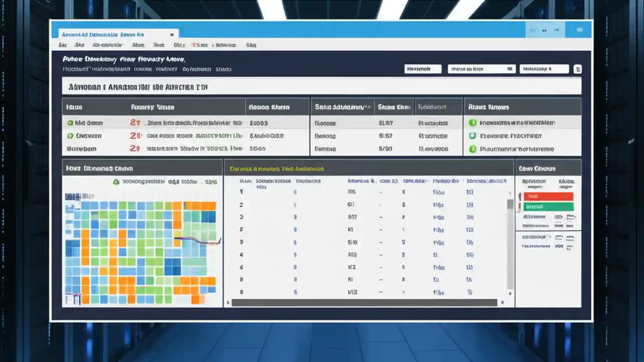Enable the indicator toggle next to the red bar
644x362 pixels.
(x=521, y=196)
